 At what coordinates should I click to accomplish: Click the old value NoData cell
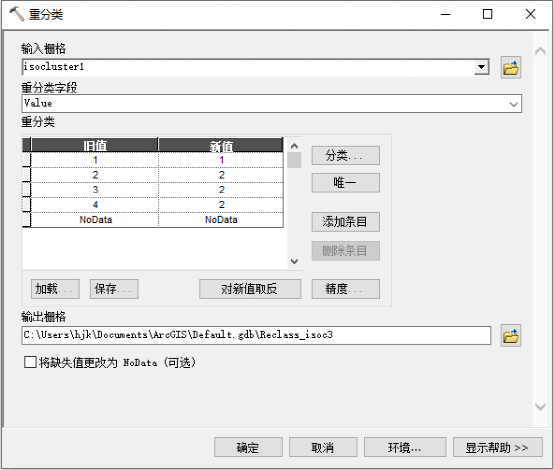(95, 219)
